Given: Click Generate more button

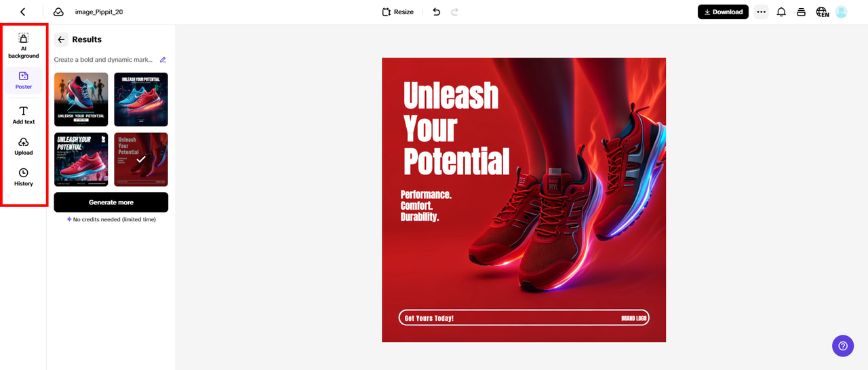Looking at the screenshot, I should point(111,202).
